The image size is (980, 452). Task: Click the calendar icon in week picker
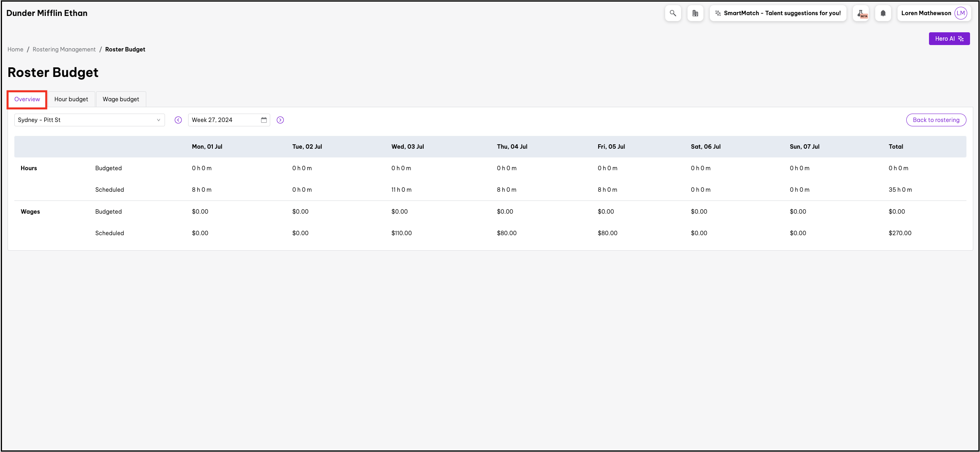[x=264, y=120]
